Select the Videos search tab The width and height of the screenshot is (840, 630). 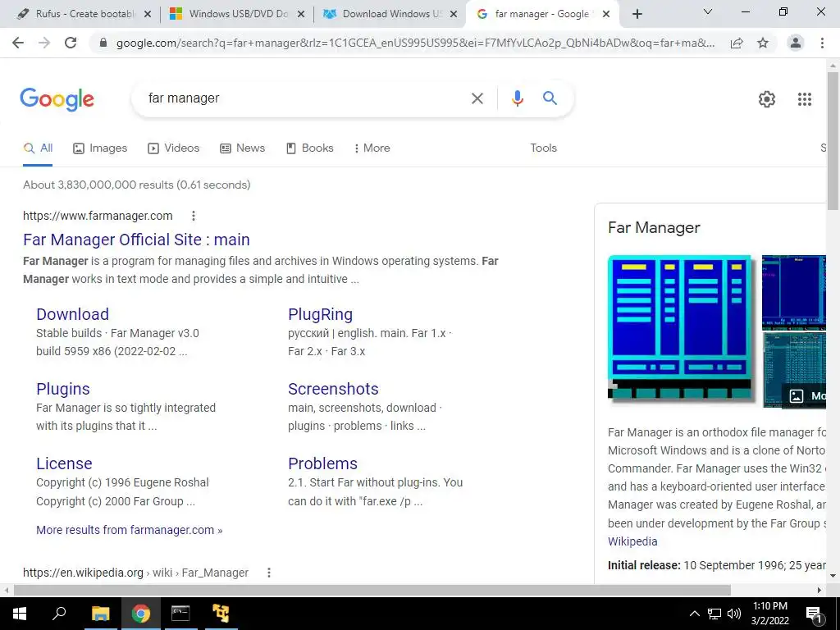point(174,148)
